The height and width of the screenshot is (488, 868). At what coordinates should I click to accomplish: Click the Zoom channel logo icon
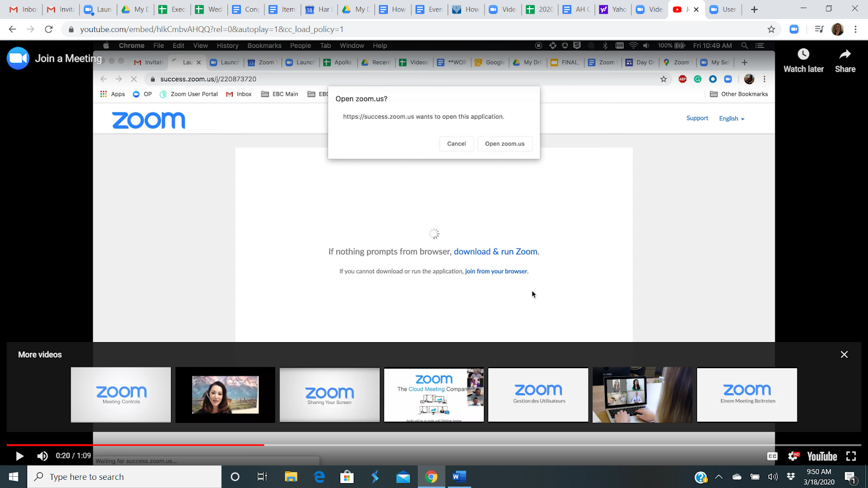[18, 59]
